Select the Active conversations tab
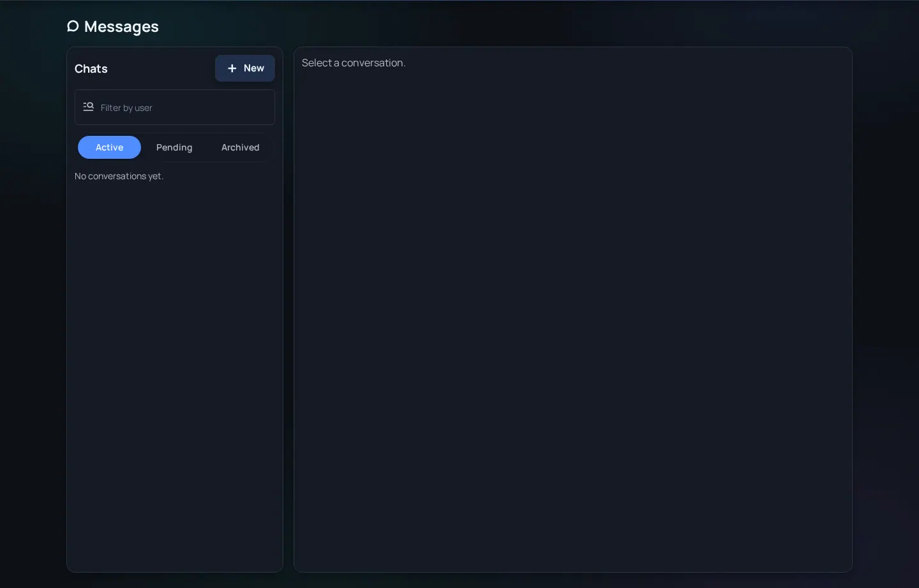Screen dimensions: 919x588 109,147
